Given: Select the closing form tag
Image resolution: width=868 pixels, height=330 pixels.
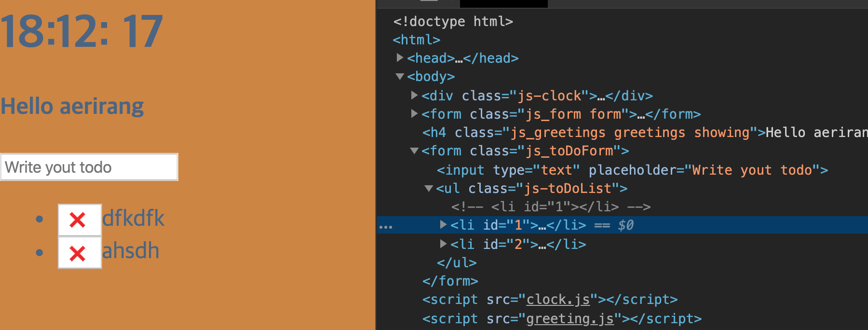Looking at the screenshot, I should point(450,281).
